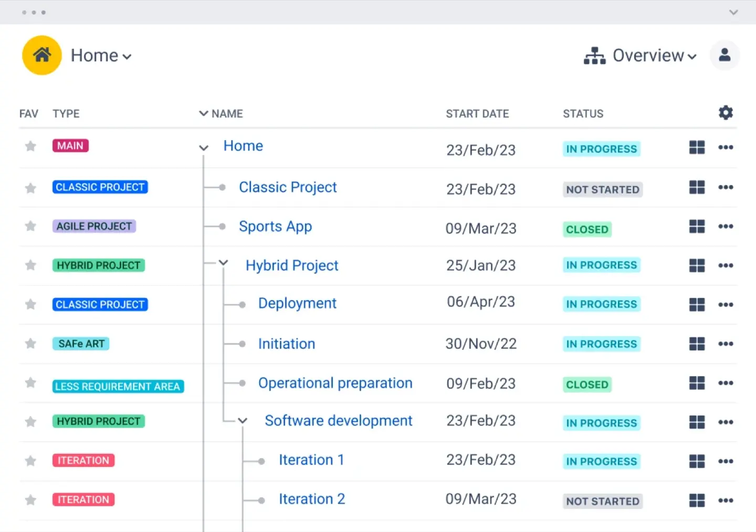Star the Hybrid Project row

30,265
